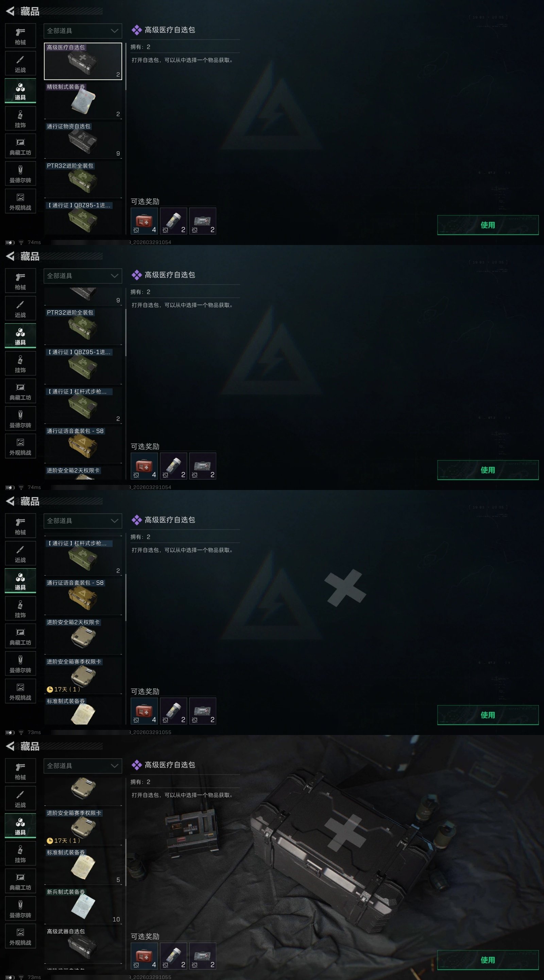544x980 pixels.
Task: Select radio device reward on medical crate screen
Action: [x=203, y=956]
